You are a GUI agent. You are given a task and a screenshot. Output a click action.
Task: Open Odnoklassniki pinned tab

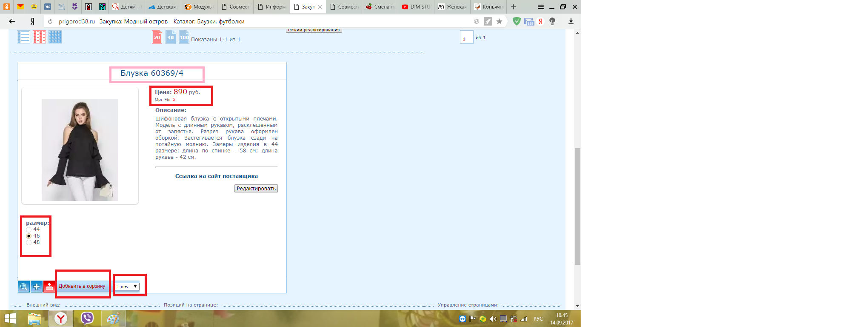pos(7,7)
